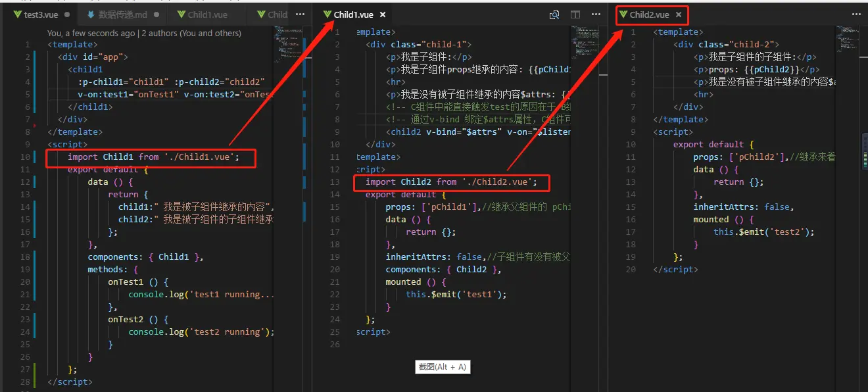Switch to the test3.vue tab
Screen dimensions: 868x392
41,14
